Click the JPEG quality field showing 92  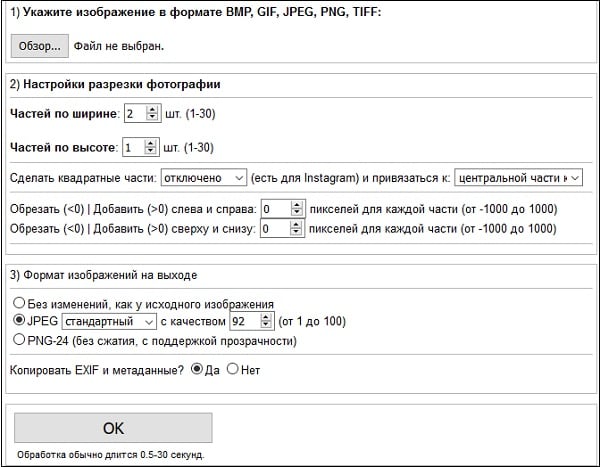(242, 322)
